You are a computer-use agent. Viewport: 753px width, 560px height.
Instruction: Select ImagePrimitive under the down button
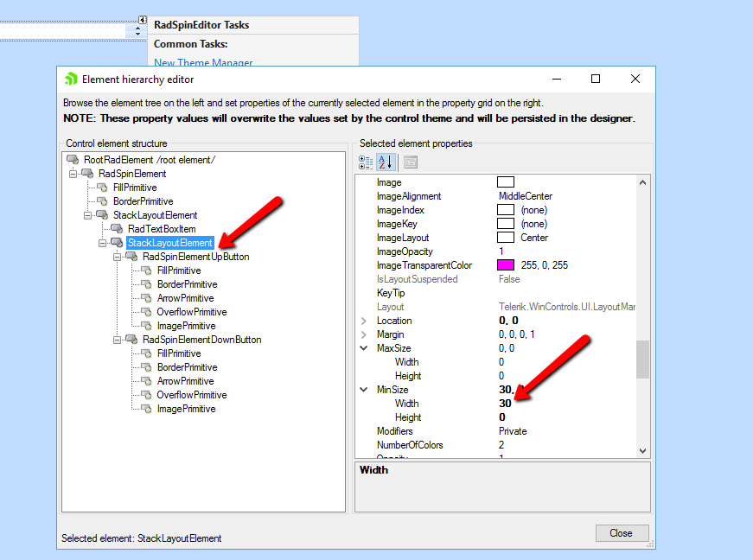tap(187, 409)
